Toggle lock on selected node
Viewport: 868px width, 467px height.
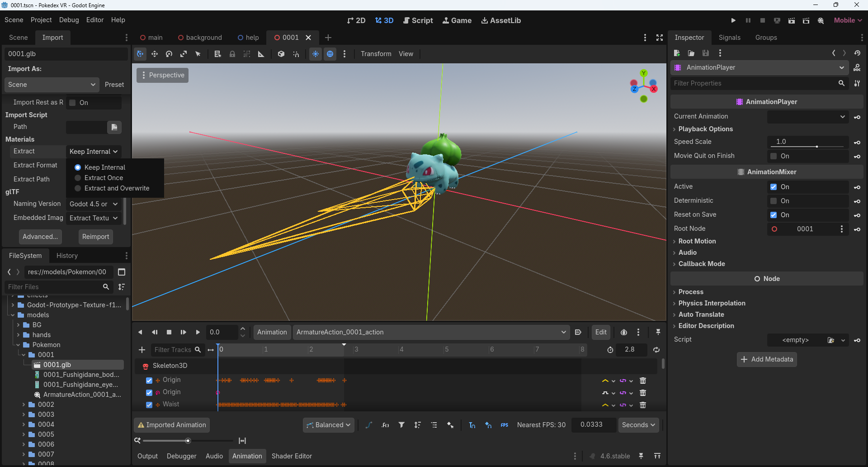232,54
